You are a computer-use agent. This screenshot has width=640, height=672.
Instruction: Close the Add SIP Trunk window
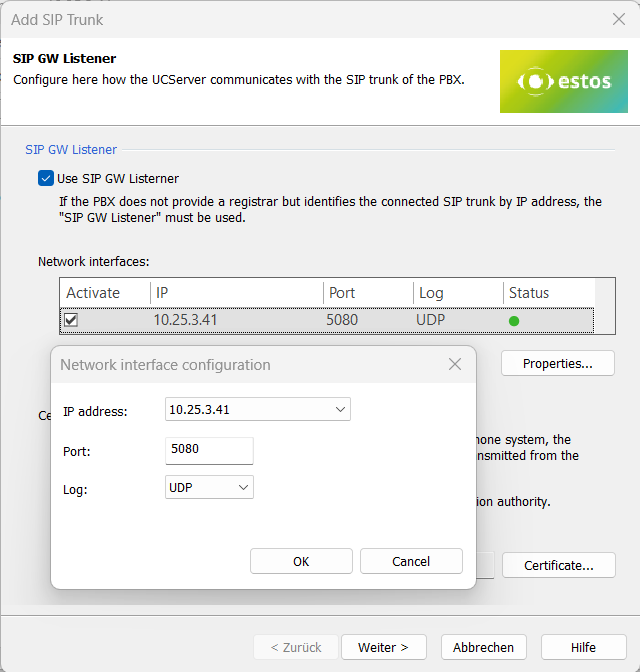pos(618,19)
